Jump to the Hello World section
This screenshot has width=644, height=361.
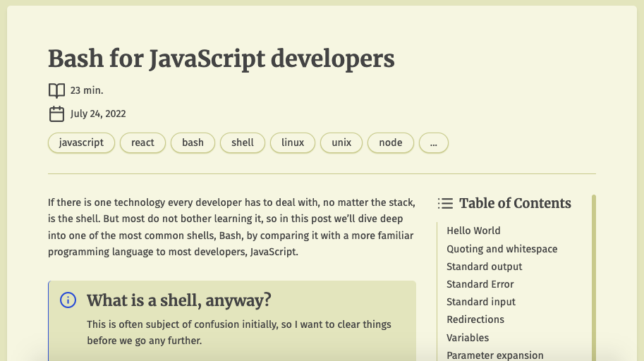473,231
